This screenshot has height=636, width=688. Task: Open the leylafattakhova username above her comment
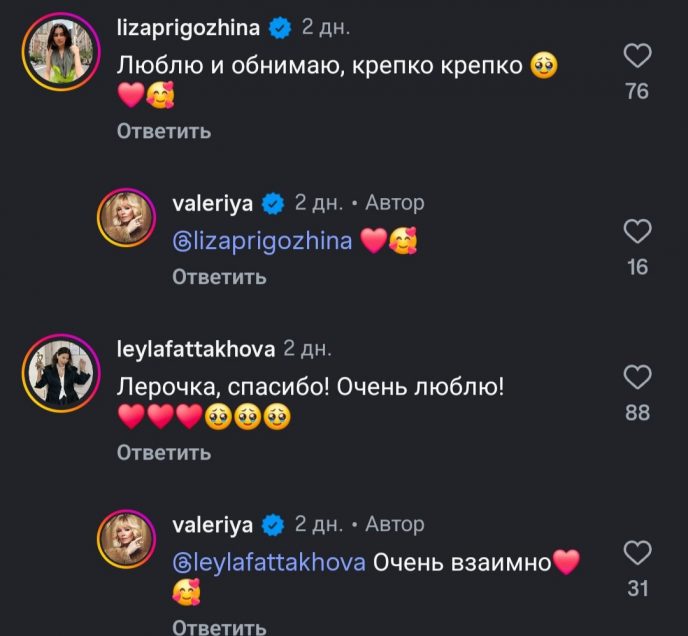click(194, 349)
